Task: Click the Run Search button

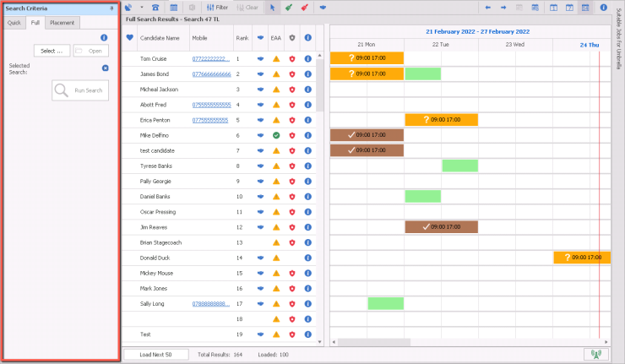Action: [79, 90]
